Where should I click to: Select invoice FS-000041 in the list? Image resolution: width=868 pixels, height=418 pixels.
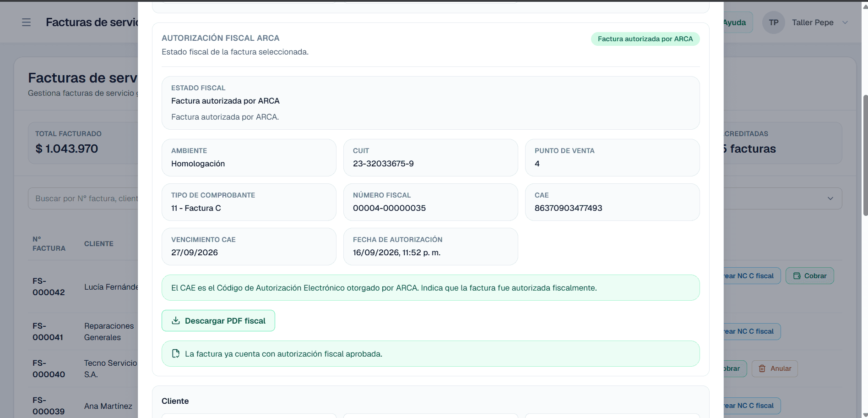[48, 331]
